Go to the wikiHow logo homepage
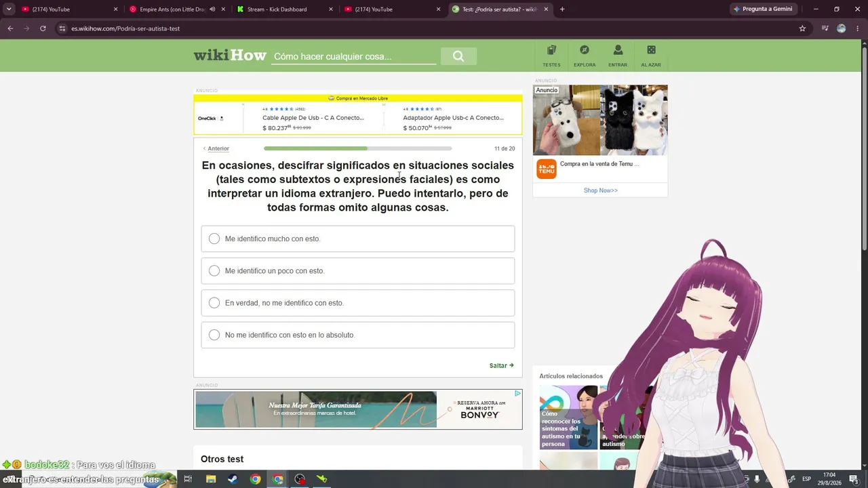 point(230,55)
